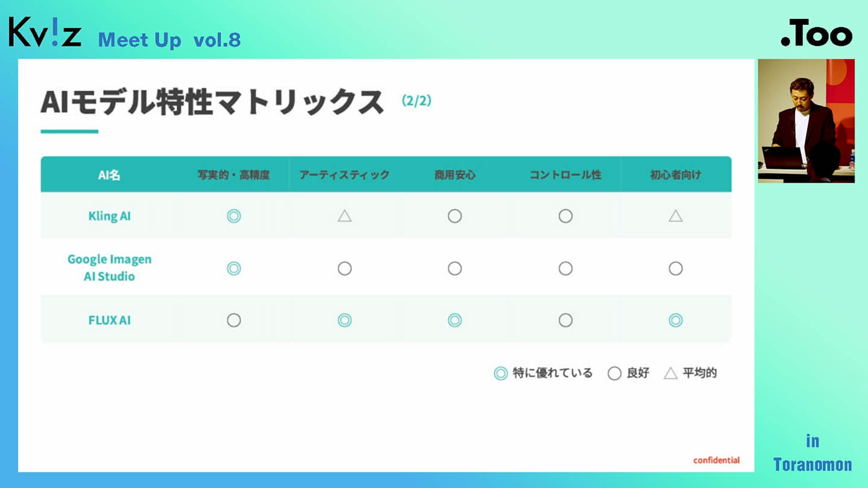868x488 pixels.
Task: Click the Google Imagen AI Studio label
Action: click(x=109, y=268)
